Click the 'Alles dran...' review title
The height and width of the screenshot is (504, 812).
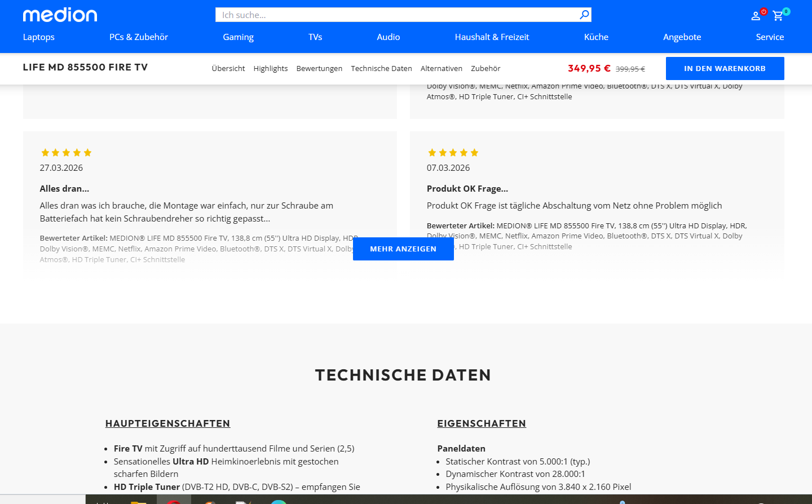pyautogui.click(x=64, y=189)
